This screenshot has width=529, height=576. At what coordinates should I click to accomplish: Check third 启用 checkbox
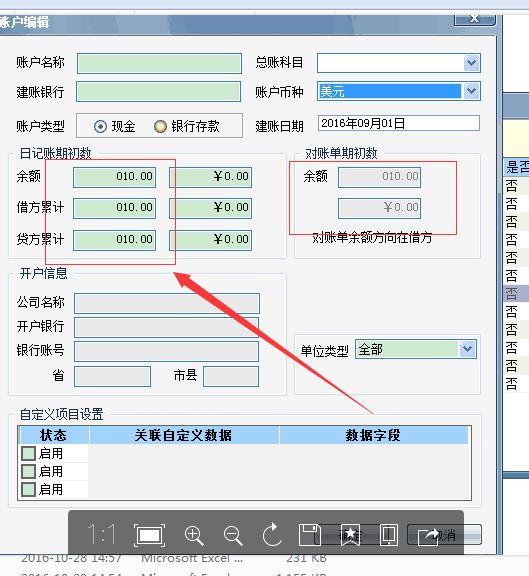[28, 489]
